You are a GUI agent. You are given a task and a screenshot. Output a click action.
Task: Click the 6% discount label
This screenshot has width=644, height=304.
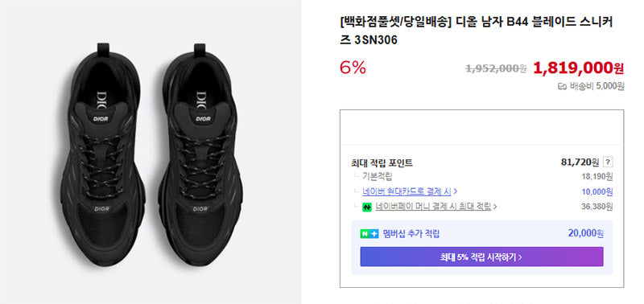click(x=353, y=68)
